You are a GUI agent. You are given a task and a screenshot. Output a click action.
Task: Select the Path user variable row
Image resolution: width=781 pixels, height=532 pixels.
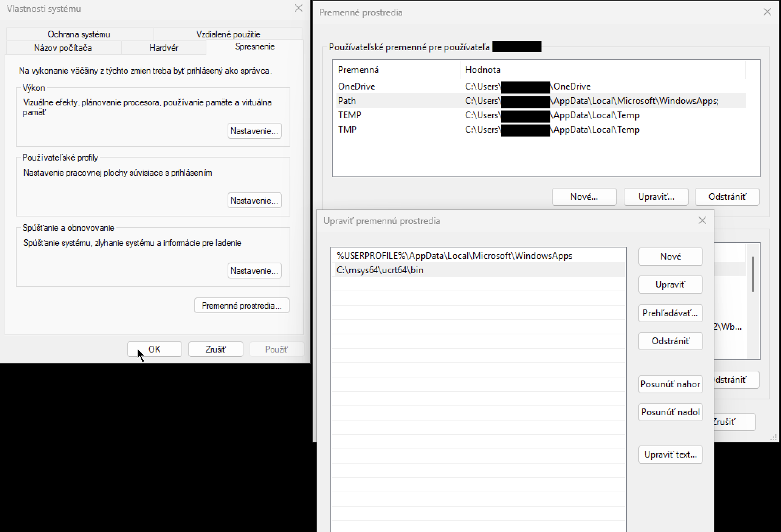(541, 101)
